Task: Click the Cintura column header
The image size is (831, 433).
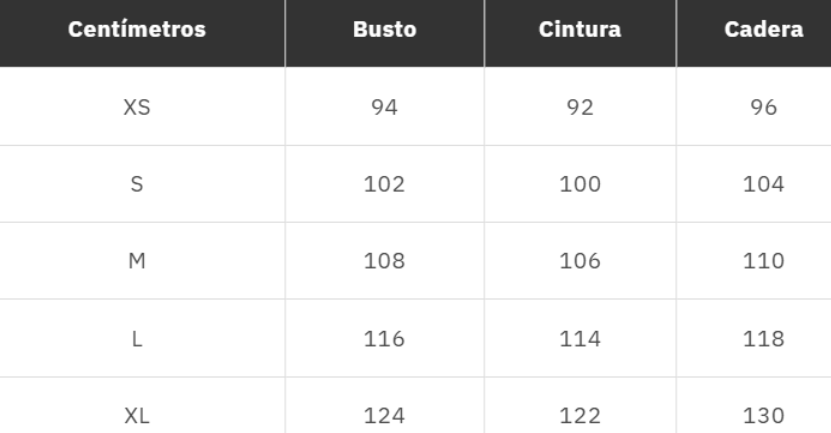Action: [x=580, y=29]
